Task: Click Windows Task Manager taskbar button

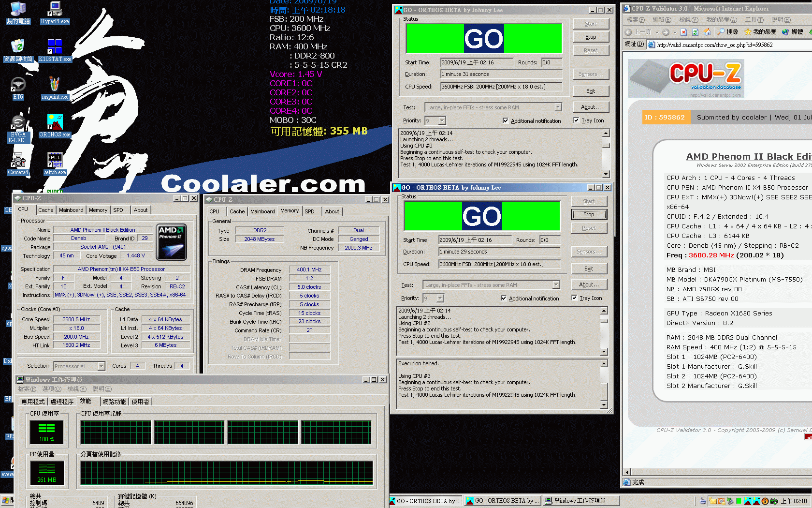Action: pyautogui.click(x=580, y=501)
